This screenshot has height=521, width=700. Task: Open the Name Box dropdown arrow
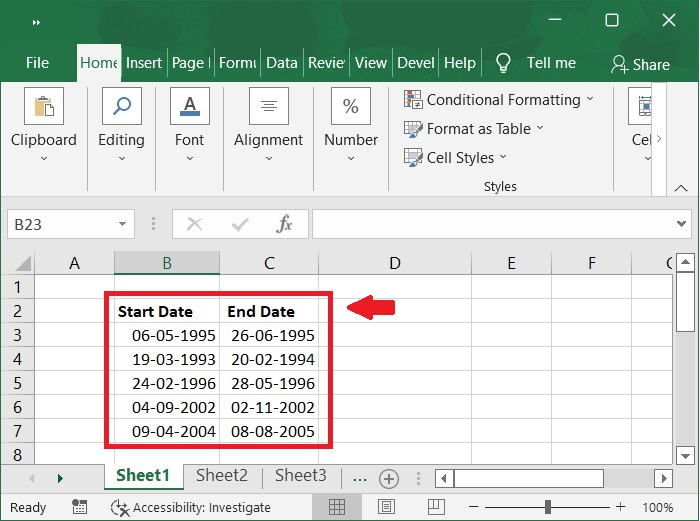123,224
